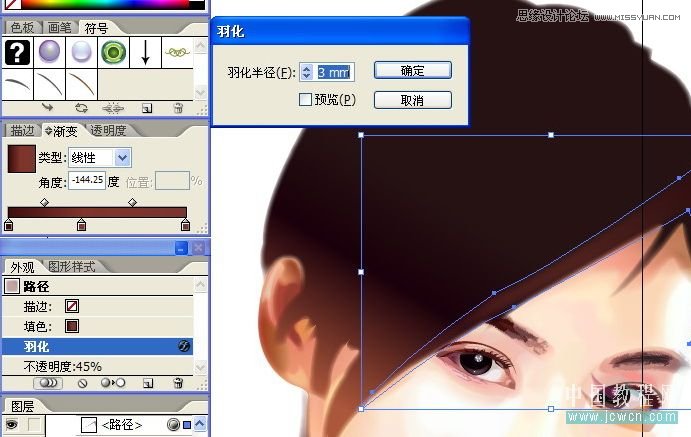The height and width of the screenshot is (437, 691).
Task: Click Appearance panel scroll down arrow
Action: point(201,367)
